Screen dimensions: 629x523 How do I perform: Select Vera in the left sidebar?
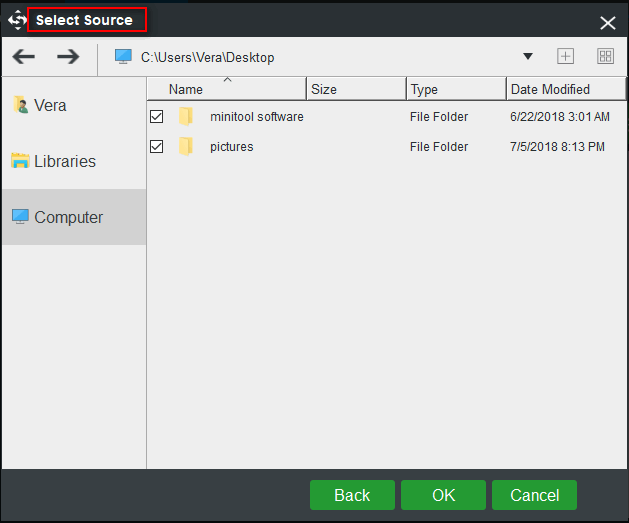click(50, 105)
